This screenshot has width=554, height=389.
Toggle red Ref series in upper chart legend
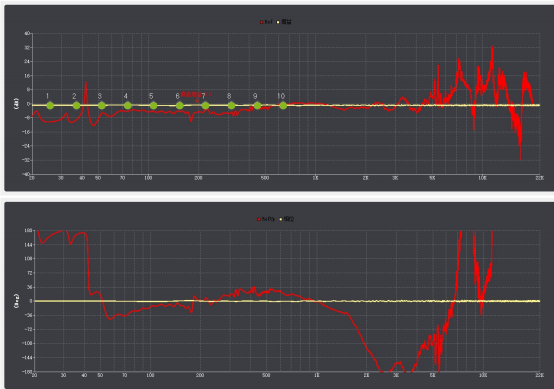tap(266, 22)
